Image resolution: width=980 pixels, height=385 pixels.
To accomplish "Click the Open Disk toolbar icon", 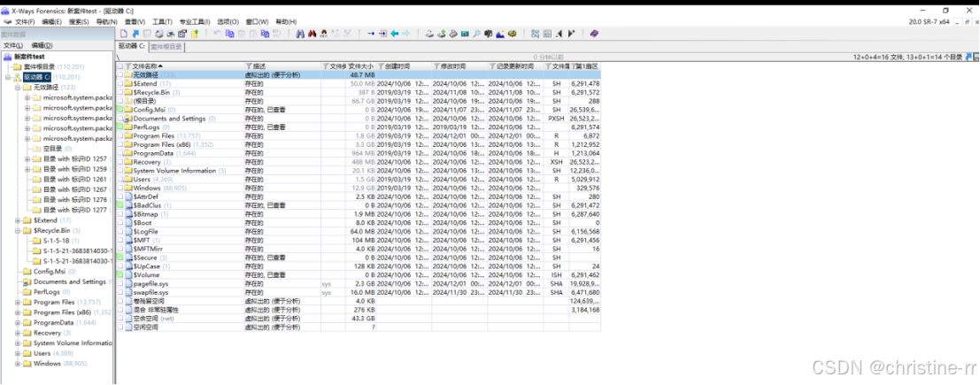I will 429,34.
